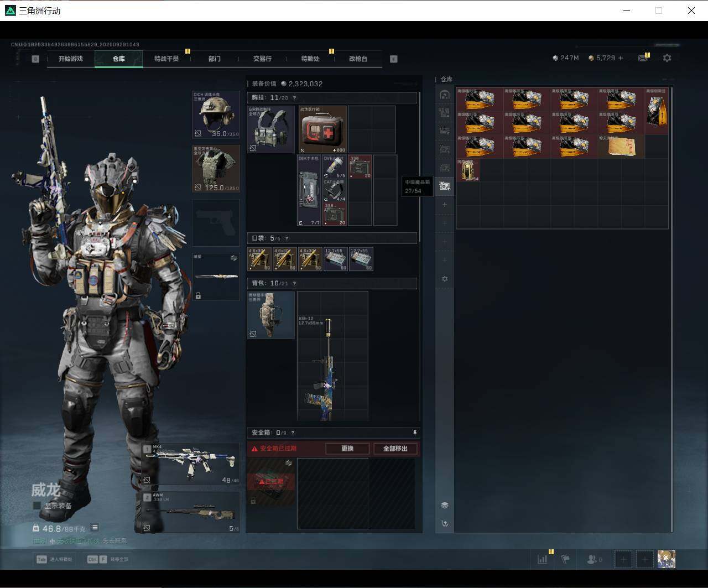Click the Q key tab-switch icon

(35, 59)
